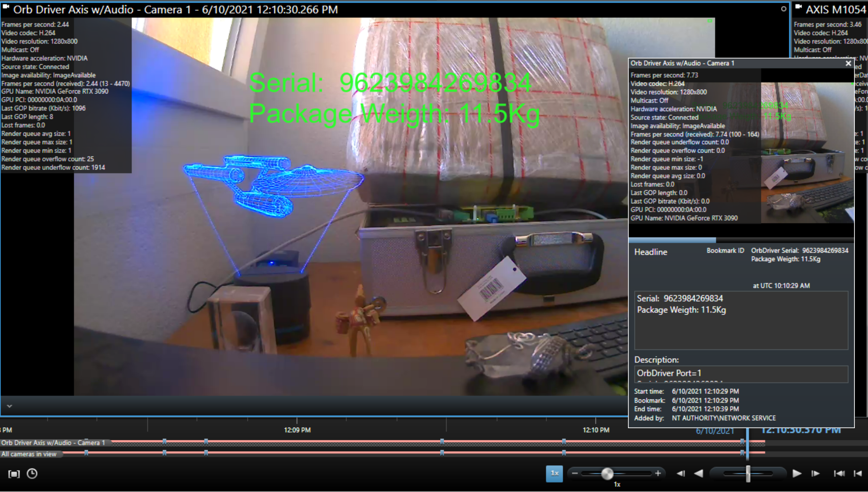Play the video in reverse

pos(699,473)
